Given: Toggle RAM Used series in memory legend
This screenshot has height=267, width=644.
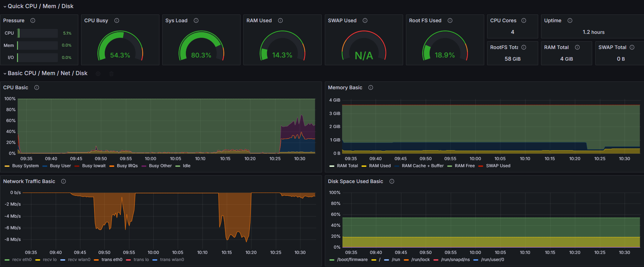Looking at the screenshot, I should click(x=380, y=166).
